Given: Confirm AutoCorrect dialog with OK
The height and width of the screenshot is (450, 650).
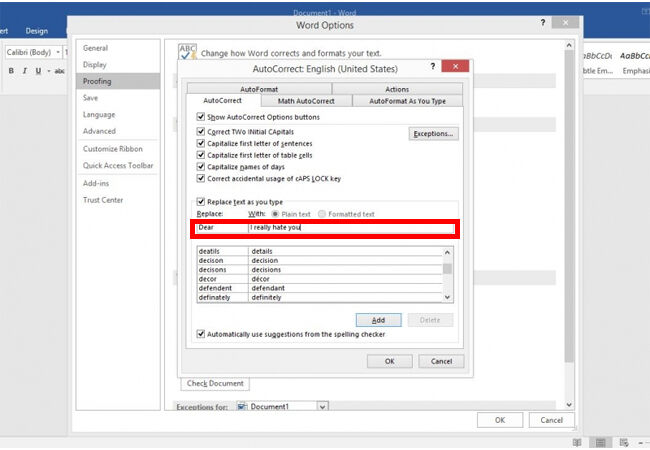Looking at the screenshot, I should click(x=389, y=361).
